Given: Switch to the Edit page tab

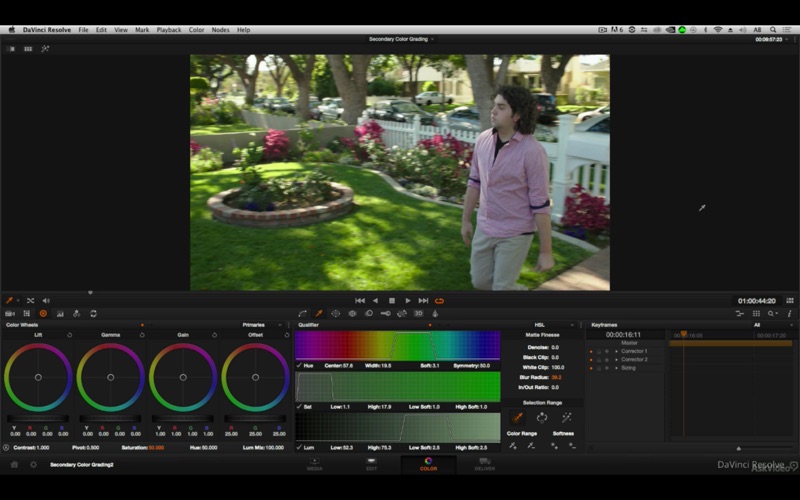Looking at the screenshot, I should 371,464.
